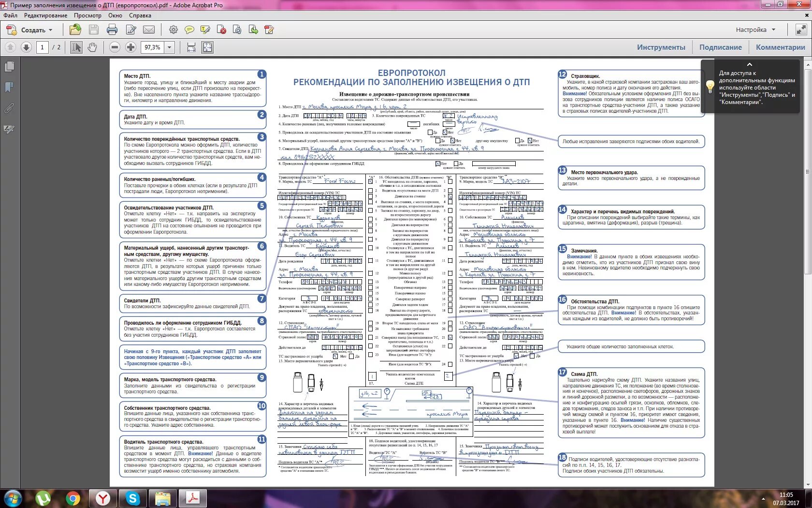Image resolution: width=812 pixels, height=508 pixels.
Task: Click the ЕВРОПРОТОКОЛ title in the document
Action: point(411,73)
